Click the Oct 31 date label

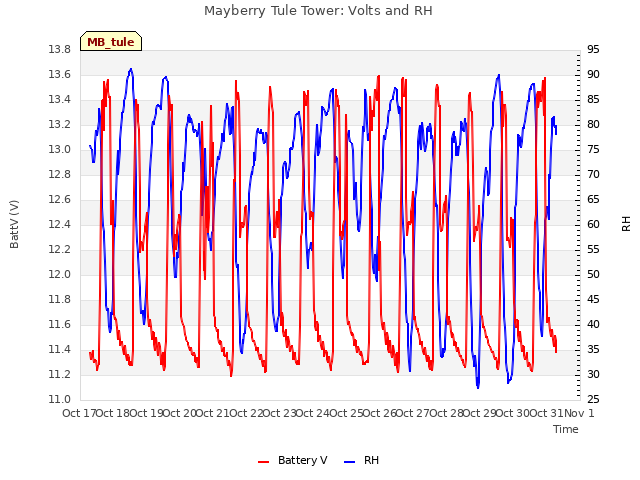[x=547, y=413]
